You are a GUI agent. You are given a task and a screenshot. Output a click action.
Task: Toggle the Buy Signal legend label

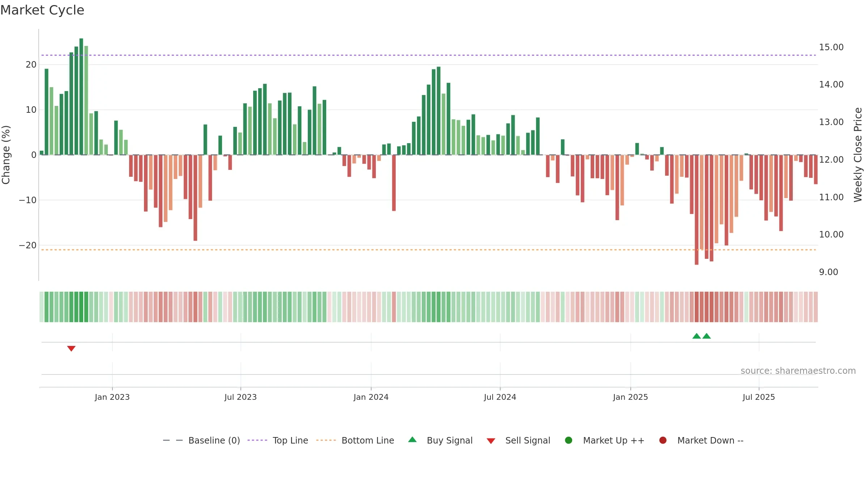pos(450,440)
